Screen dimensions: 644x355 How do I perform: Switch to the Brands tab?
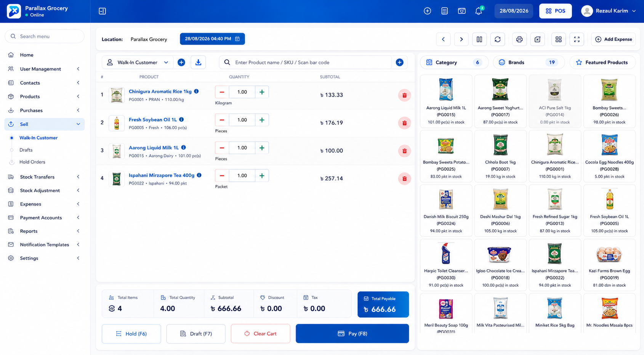click(x=529, y=63)
